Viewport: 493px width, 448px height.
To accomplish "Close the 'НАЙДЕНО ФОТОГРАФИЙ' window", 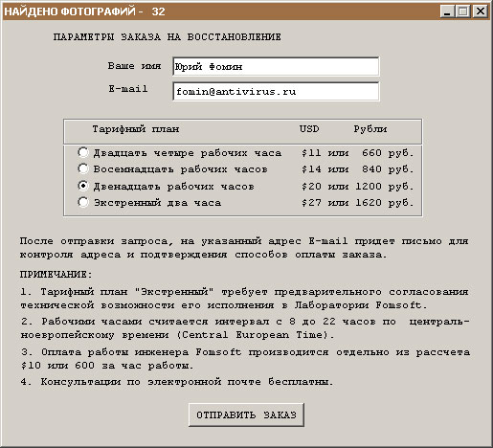I will click(480, 11).
